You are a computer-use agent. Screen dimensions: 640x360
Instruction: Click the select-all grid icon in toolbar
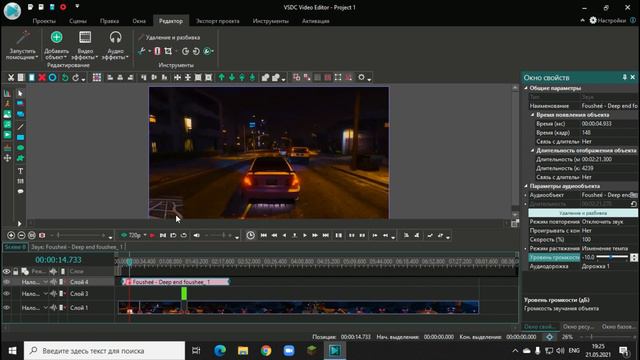click(x=97, y=78)
